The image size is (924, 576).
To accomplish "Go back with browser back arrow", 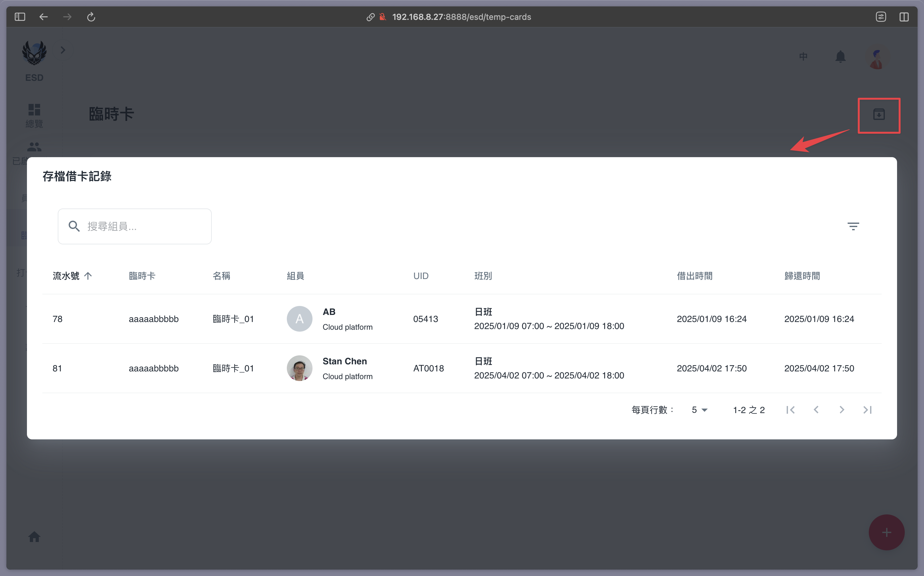I will click(43, 17).
